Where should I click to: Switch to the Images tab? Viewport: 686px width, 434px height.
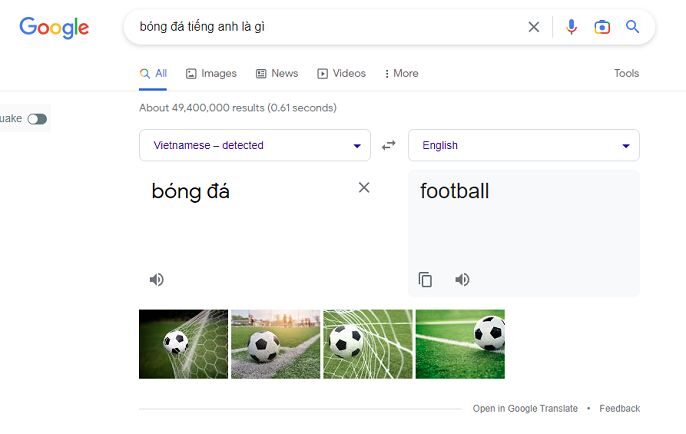(211, 73)
